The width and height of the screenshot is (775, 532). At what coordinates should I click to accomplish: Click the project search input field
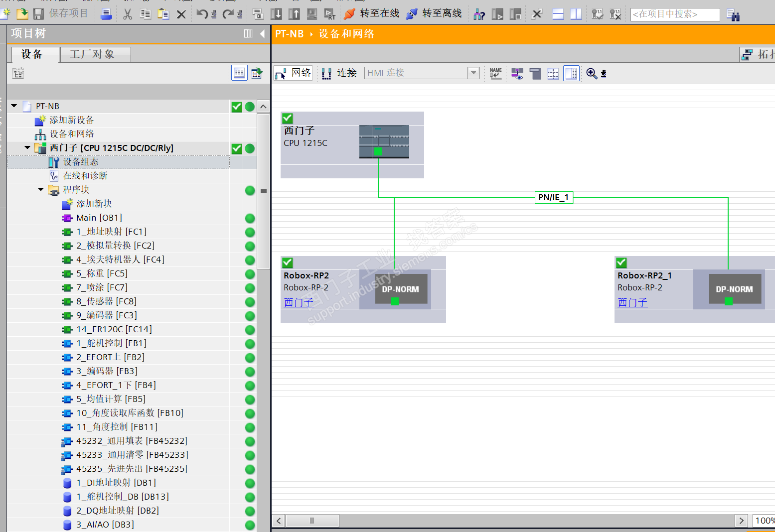coord(674,14)
